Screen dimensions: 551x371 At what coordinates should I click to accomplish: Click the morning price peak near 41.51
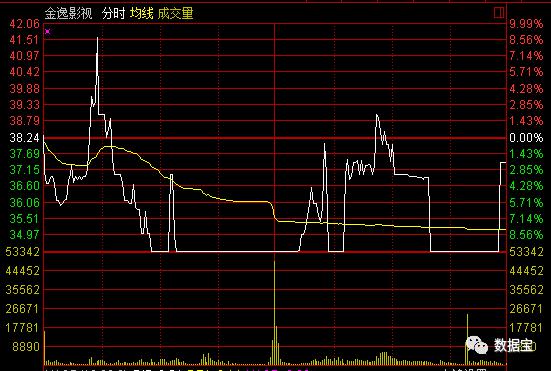point(97,38)
